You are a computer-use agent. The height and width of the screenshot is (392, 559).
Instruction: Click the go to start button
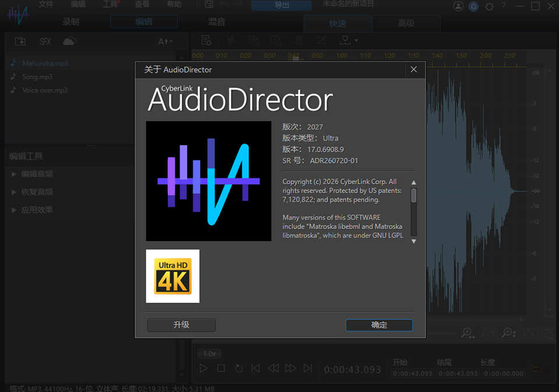click(x=256, y=368)
